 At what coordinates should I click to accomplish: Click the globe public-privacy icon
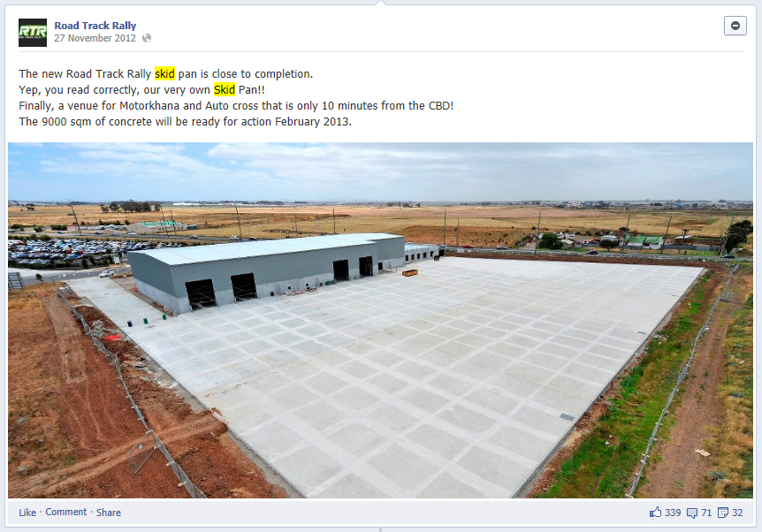coord(146,38)
